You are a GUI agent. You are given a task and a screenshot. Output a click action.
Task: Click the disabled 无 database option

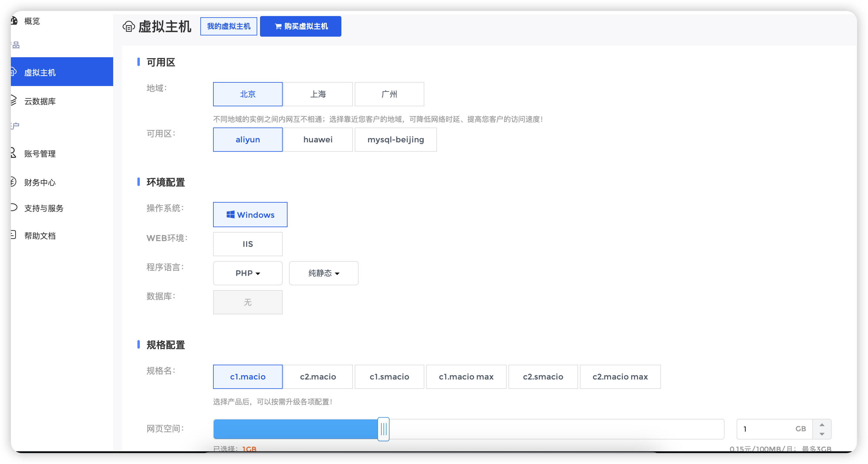(x=248, y=302)
